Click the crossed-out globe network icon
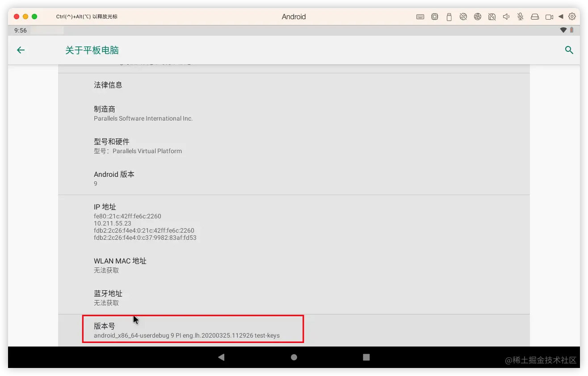 point(463,17)
